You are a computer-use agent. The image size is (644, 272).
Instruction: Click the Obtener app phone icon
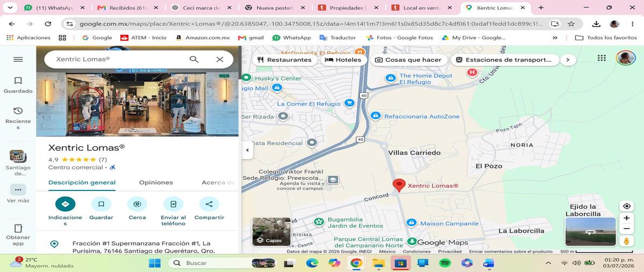[18, 228]
